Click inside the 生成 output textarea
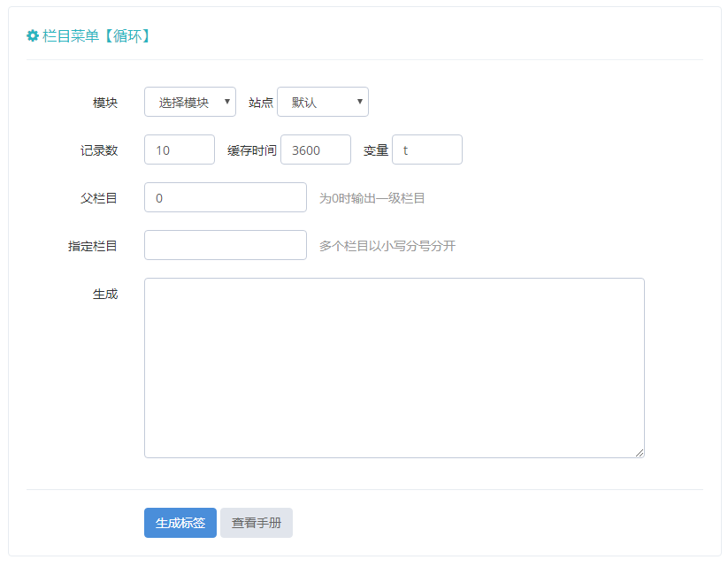Image resolution: width=728 pixels, height=575 pixels. [x=395, y=368]
